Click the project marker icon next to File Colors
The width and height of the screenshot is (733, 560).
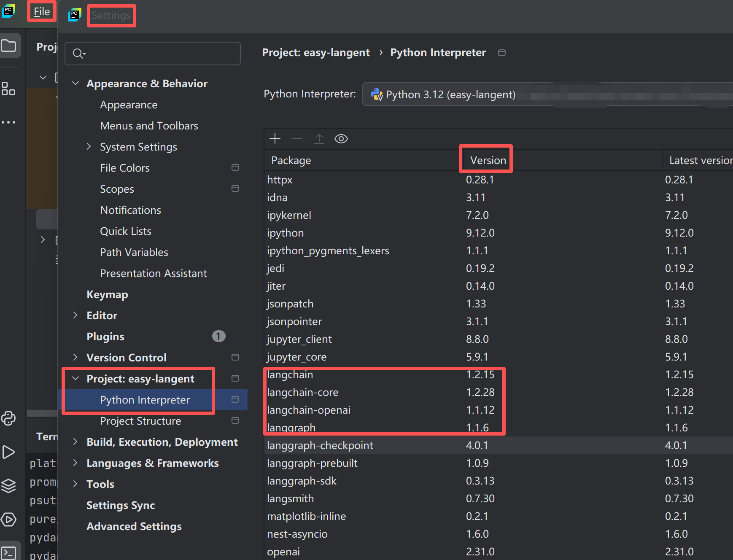pyautogui.click(x=235, y=167)
